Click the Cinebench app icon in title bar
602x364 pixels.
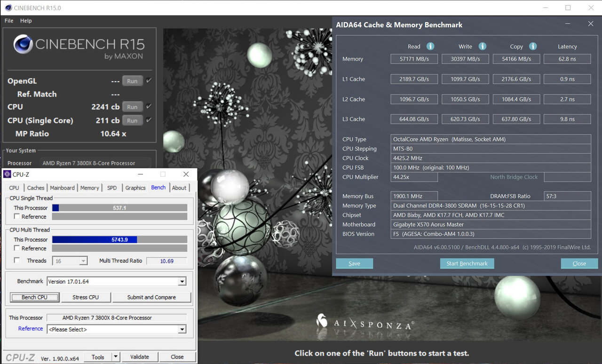8,8
